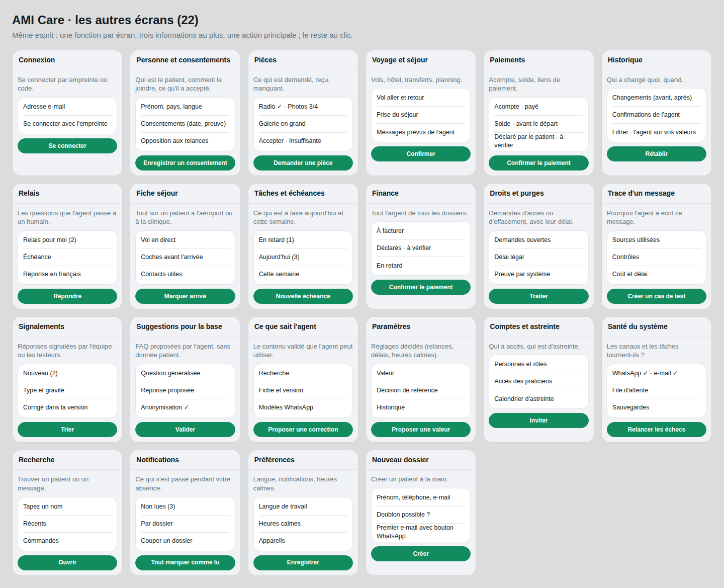The width and height of the screenshot is (724, 588).
Task: Open Modèles WhatsApp row
Action: coord(303,407)
